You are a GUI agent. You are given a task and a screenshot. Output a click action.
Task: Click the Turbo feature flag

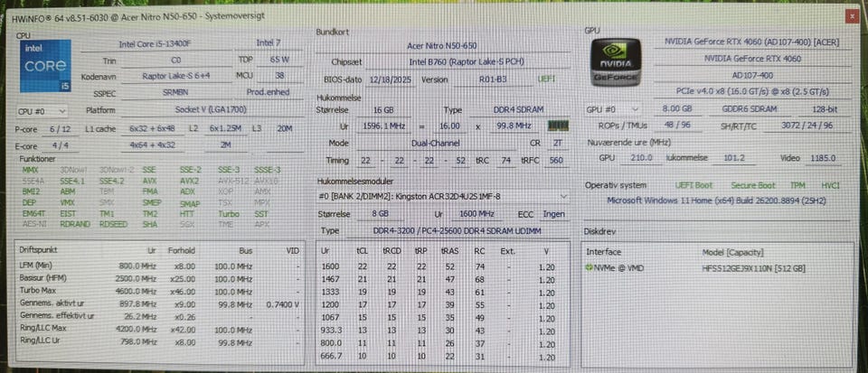click(229, 213)
